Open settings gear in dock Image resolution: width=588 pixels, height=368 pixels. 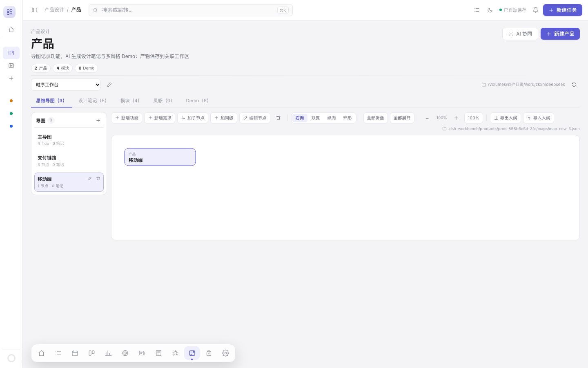[x=225, y=353]
